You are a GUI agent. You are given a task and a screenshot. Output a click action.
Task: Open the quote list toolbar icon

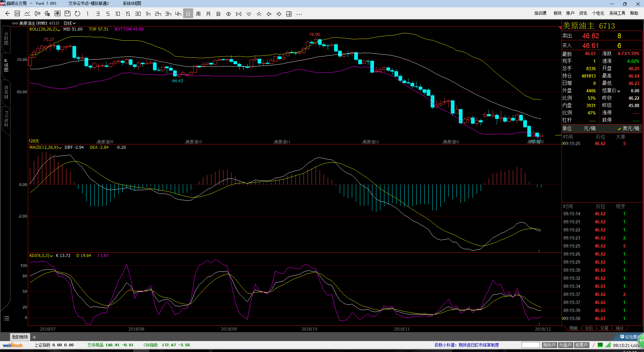17,14
